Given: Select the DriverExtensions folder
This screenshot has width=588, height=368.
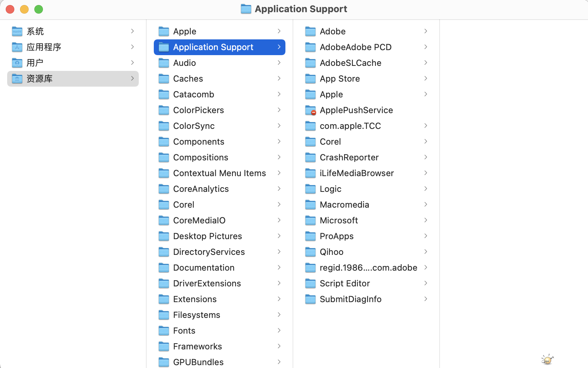Looking at the screenshot, I should 220,284.
